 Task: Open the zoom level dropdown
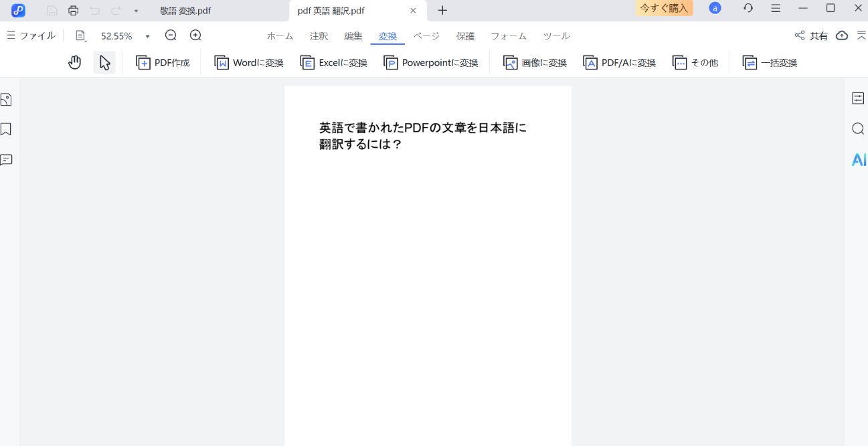click(x=147, y=35)
